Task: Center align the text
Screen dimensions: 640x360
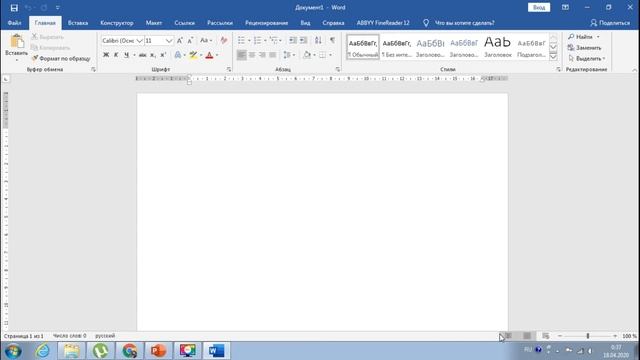Action: [252, 55]
